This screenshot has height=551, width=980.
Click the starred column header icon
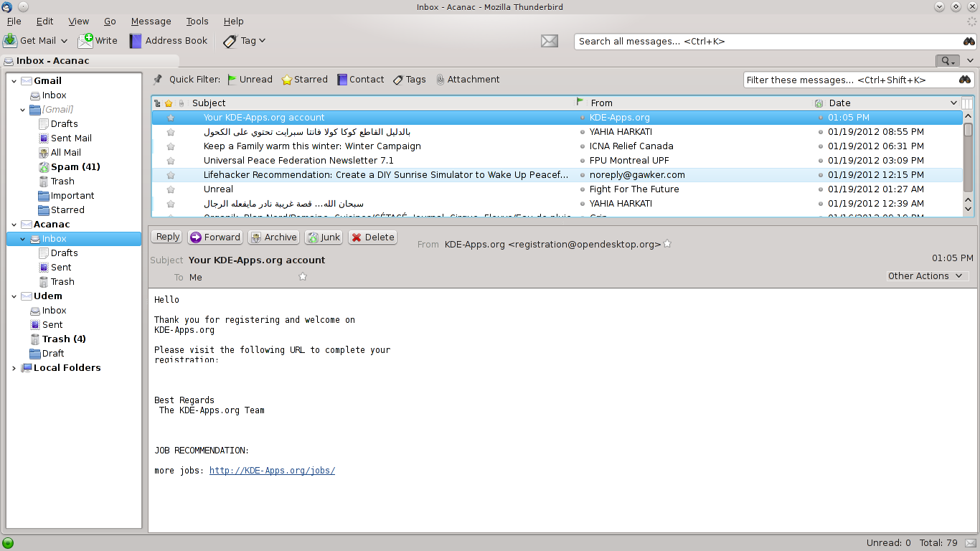pyautogui.click(x=169, y=103)
